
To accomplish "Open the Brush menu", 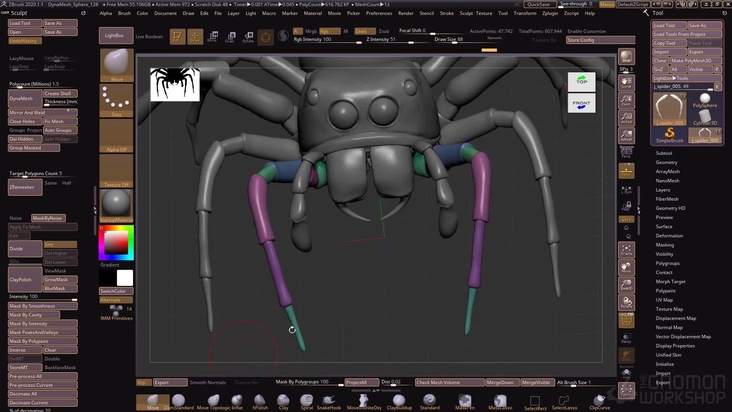I will (124, 13).
